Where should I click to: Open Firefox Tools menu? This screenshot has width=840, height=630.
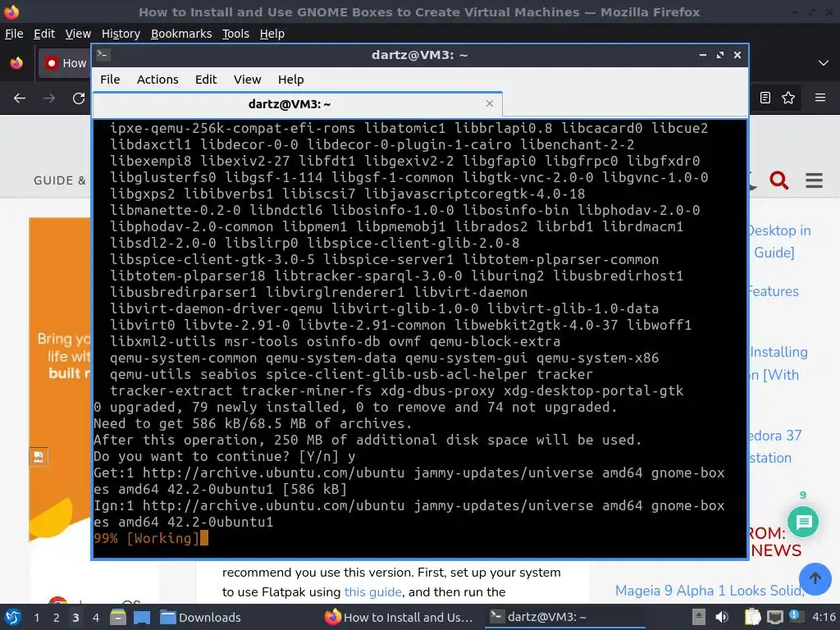tap(235, 34)
